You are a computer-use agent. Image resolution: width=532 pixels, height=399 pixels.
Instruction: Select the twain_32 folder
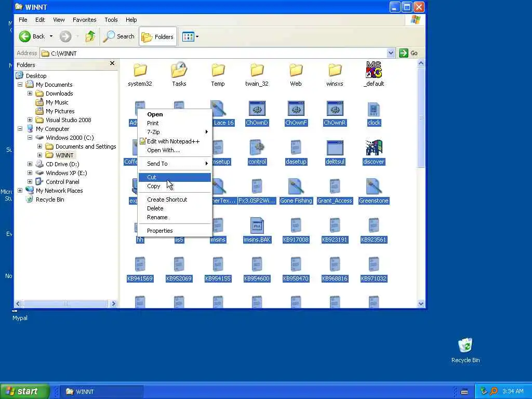[257, 70]
